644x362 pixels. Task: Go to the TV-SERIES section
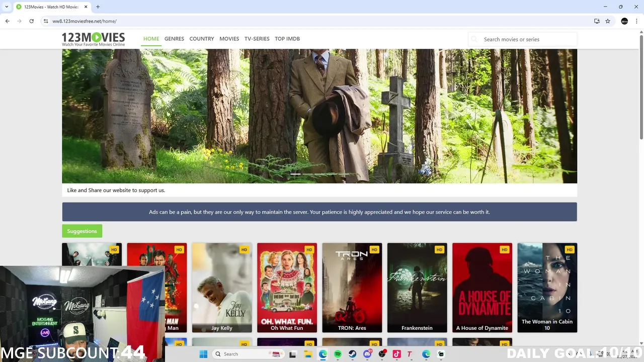click(257, 39)
